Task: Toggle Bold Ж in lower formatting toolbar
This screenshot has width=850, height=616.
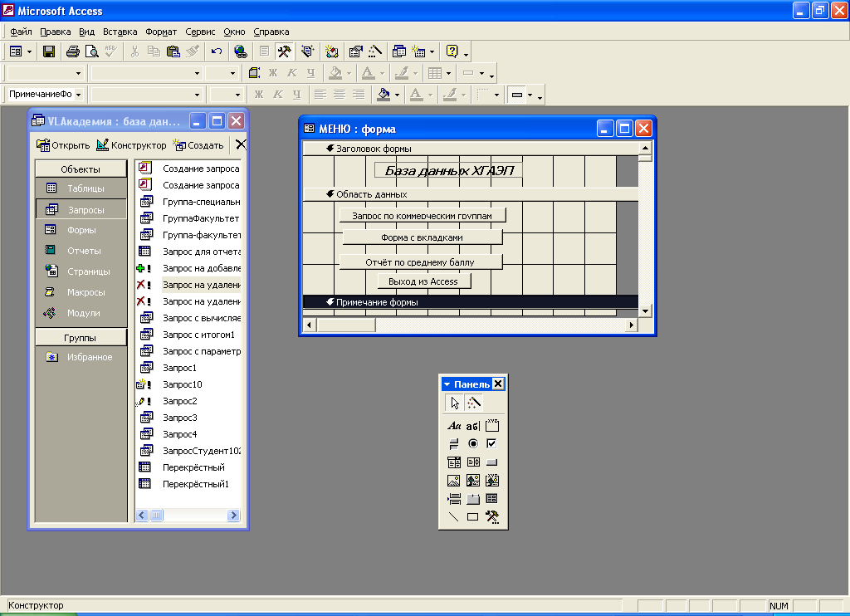Action: 259,95
